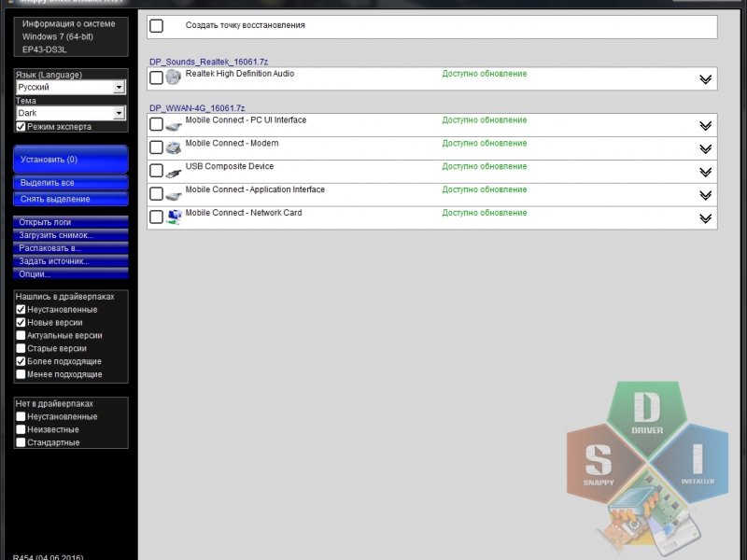Select the Realtek High Definition Audio checkbox
Screen dimensions: 747x560
point(156,77)
